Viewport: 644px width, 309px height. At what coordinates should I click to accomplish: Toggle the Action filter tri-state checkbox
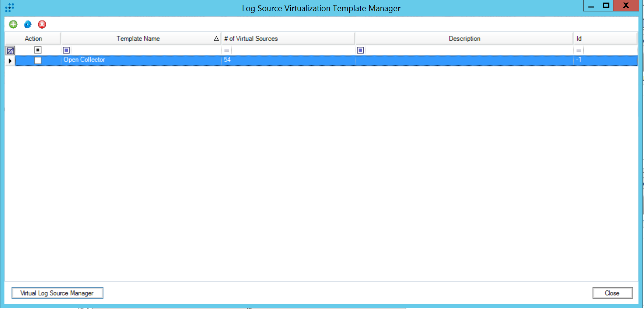point(38,50)
